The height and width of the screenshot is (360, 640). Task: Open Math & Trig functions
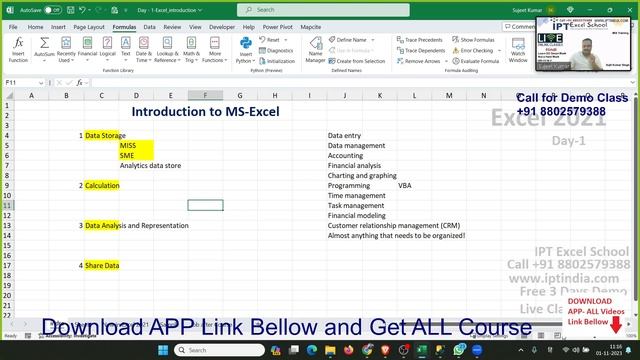191,49
